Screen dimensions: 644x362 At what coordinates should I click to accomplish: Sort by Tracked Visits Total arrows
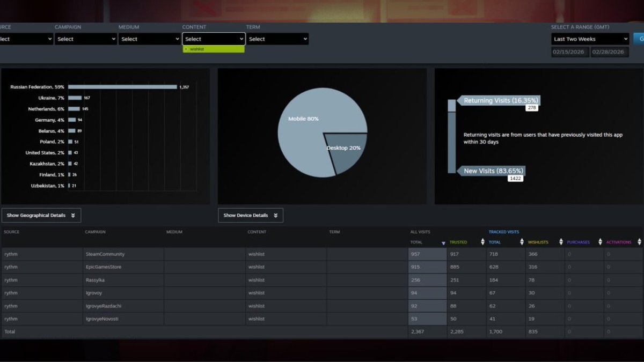[x=522, y=242]
